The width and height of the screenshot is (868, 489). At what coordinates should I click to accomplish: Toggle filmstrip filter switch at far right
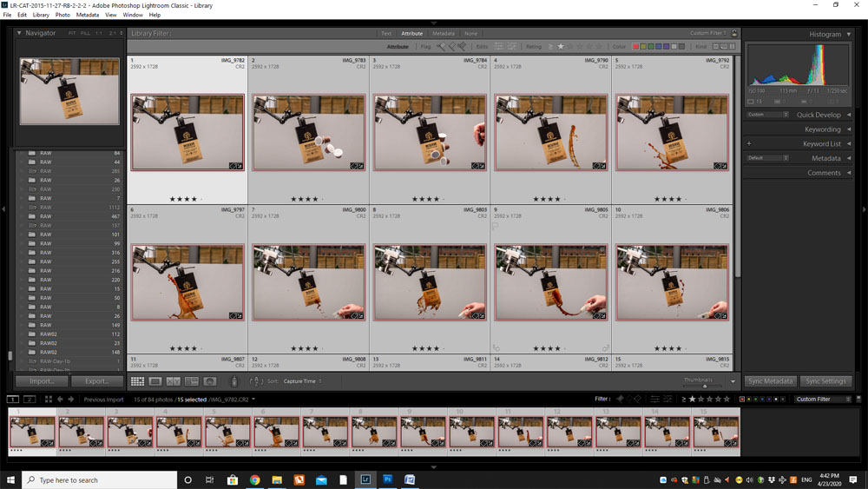[x=858, y=399]
